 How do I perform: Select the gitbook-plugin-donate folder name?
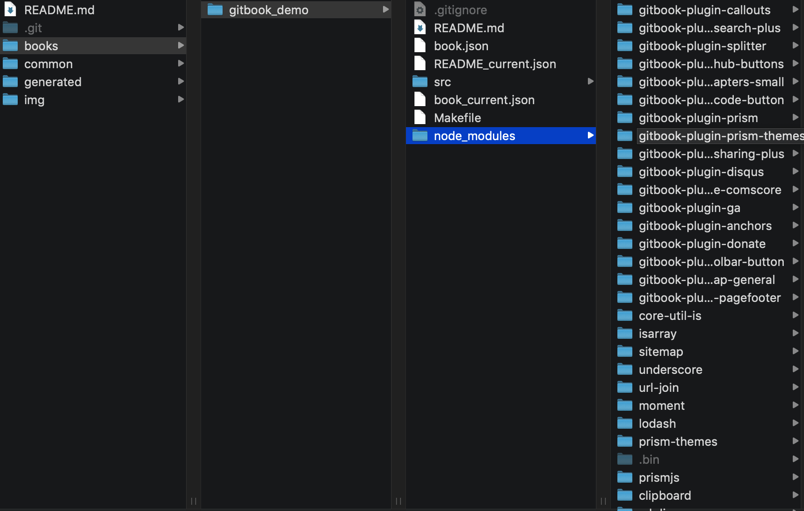(x=701, y=243)
